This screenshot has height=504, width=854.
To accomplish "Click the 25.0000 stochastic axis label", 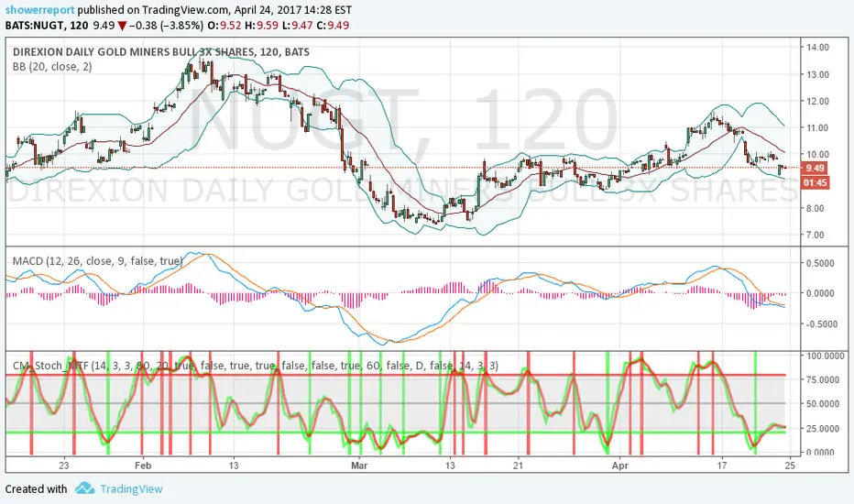I will (823, 429).
